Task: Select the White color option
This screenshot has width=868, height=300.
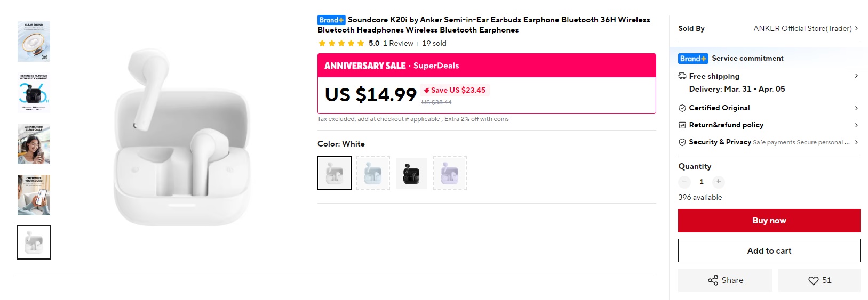Action: 335,173
